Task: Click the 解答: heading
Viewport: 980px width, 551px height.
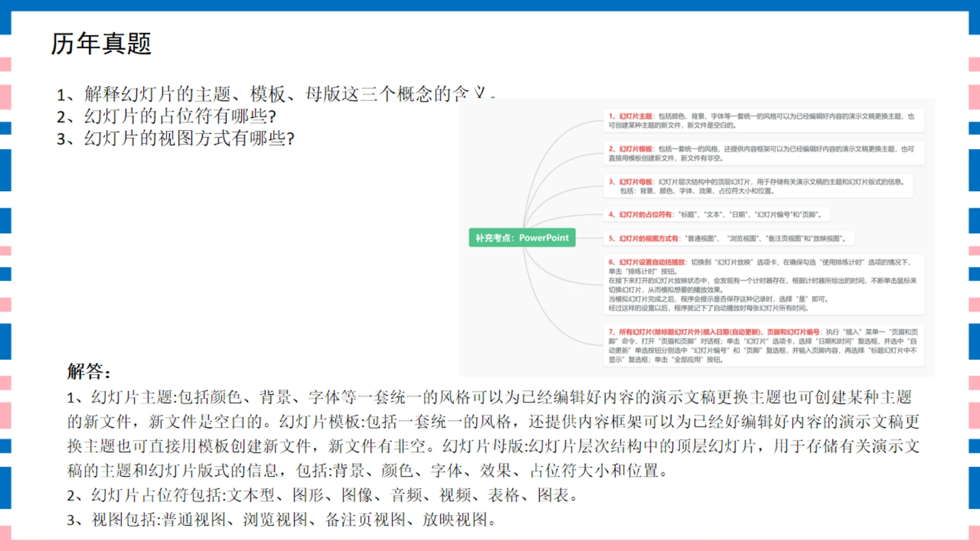Action: click(89, 371)
